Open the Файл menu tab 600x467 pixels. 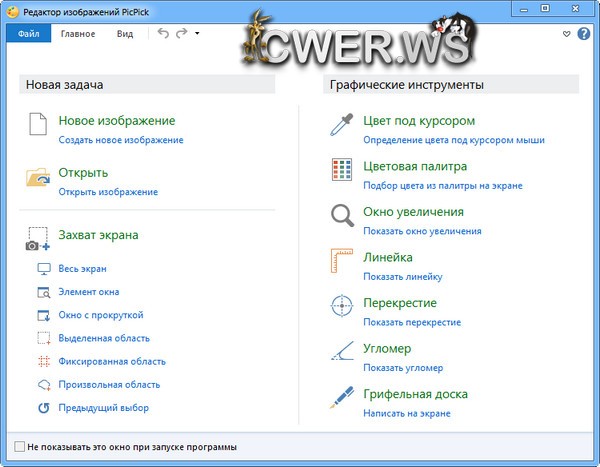coord(28,34)
